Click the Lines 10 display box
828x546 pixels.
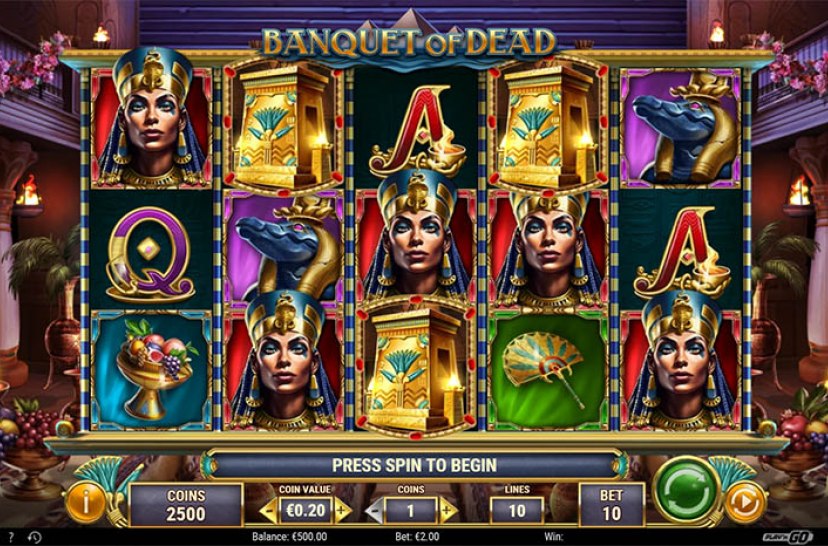coord(516,511)
